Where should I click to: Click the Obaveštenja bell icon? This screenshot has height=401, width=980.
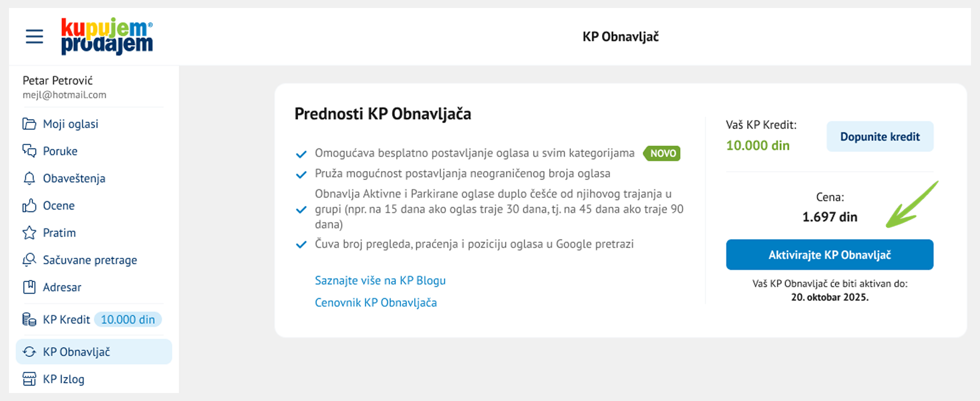click(29, 178)
